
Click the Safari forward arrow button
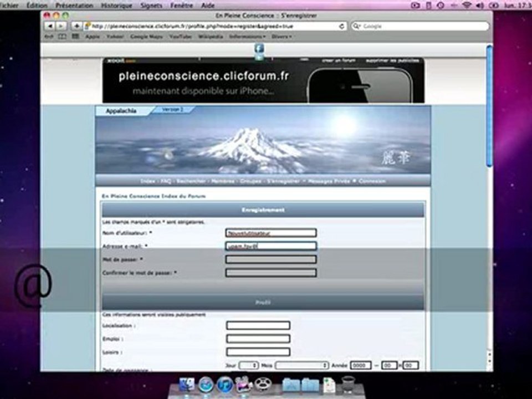[61, 26]
